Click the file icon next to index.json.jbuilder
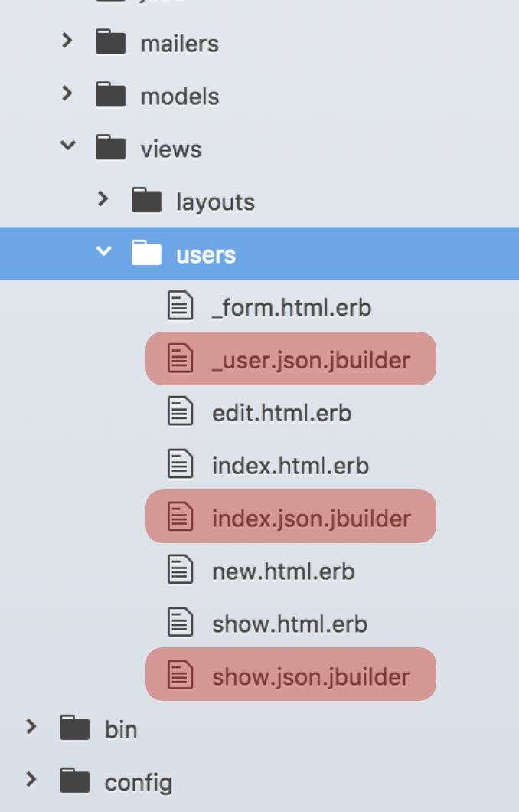The width and height of the screenshot is (519, 812). click(x=179, y=518)
